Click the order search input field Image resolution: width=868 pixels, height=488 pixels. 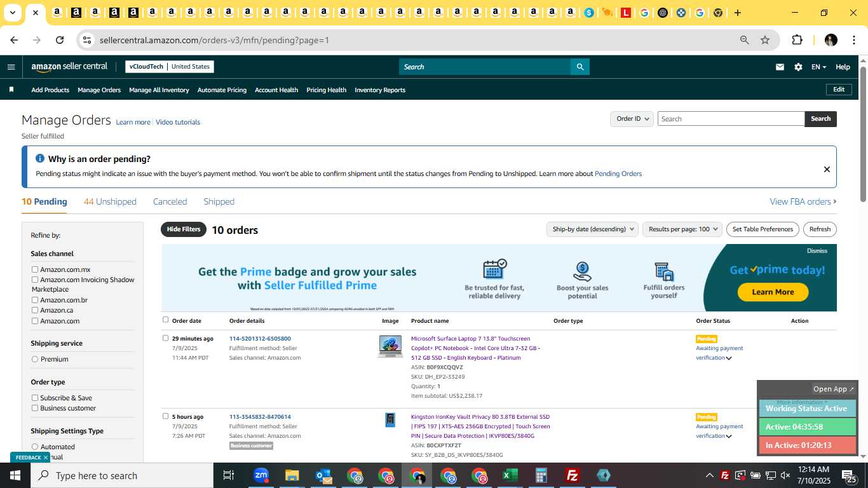731,119
